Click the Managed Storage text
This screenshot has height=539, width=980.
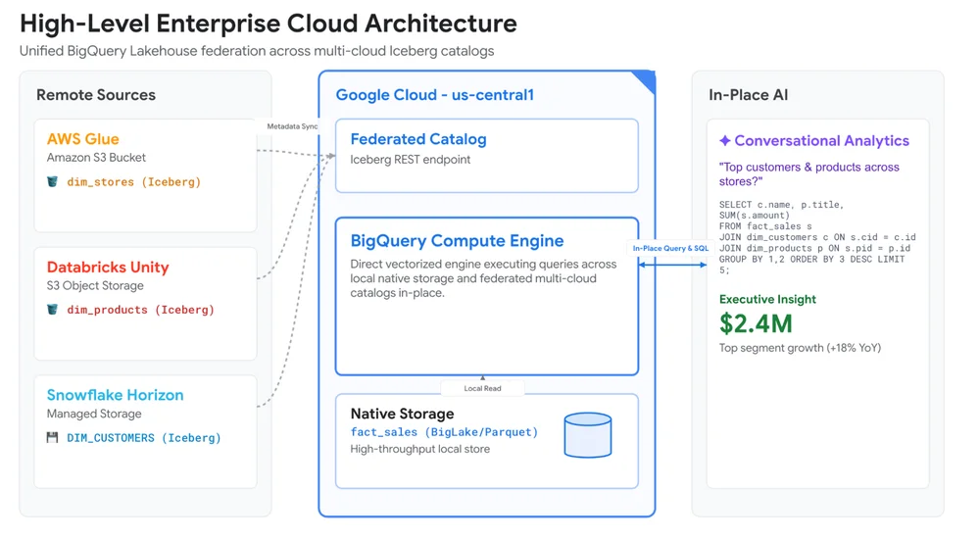click(x=94, y=414)
